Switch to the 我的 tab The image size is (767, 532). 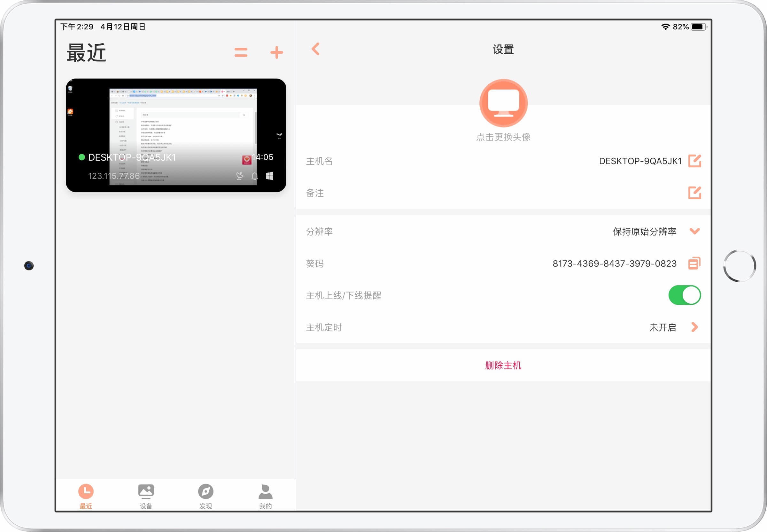(266, 496)
